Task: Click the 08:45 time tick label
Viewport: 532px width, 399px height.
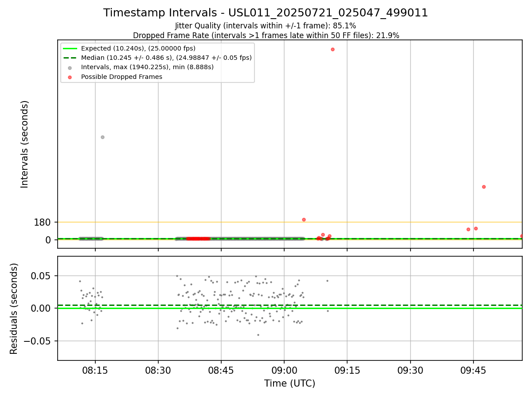Action: click(x=221, y=371)
